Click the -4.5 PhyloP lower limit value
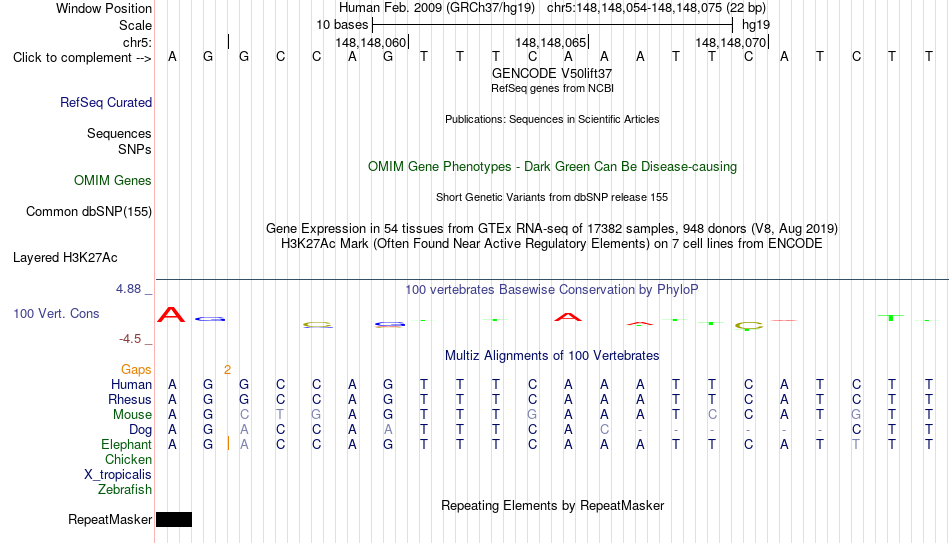Image resolution: width=950 pixels, height=543 pixels. click(x=130, y=339)
